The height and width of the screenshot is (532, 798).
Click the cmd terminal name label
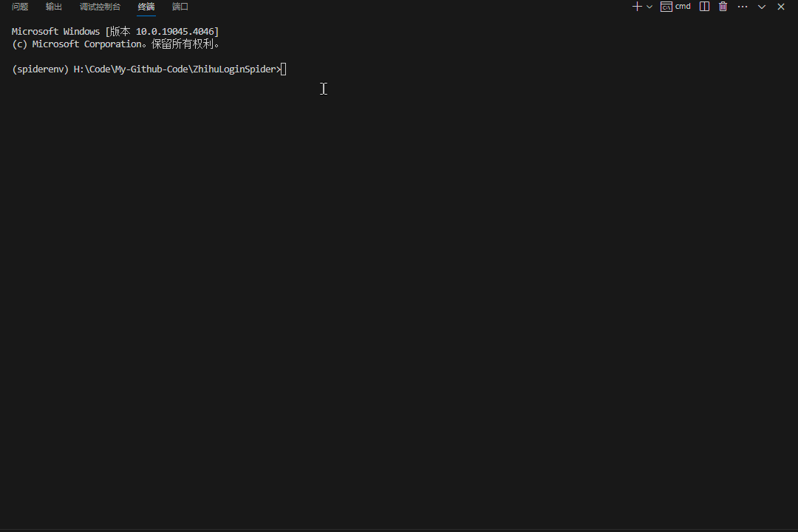pos(683,7)
